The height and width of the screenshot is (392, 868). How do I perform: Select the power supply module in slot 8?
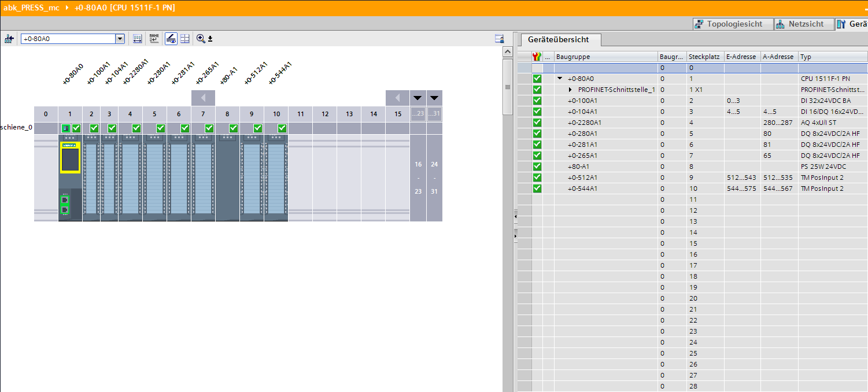(227, 178)
